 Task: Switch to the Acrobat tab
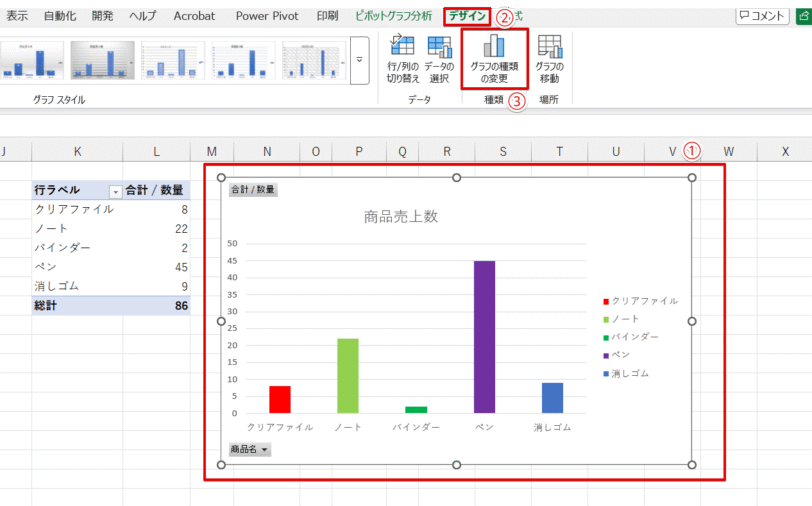(x=194, y=16)
